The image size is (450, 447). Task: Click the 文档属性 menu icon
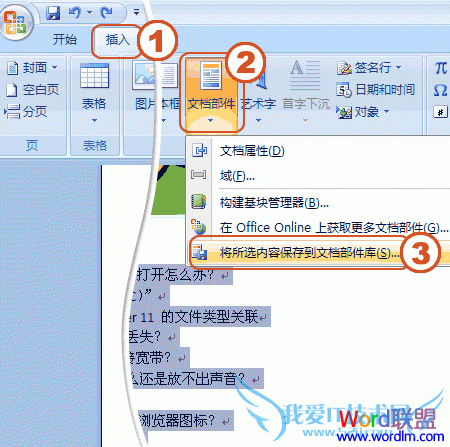point(199,151)
